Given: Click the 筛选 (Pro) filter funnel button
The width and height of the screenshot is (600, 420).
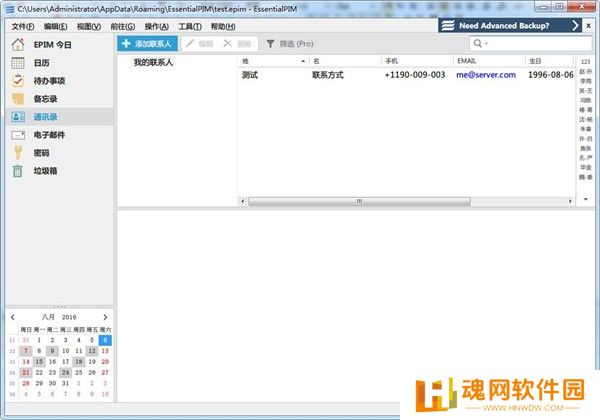Looking at the screenshot, I should 290,44.
